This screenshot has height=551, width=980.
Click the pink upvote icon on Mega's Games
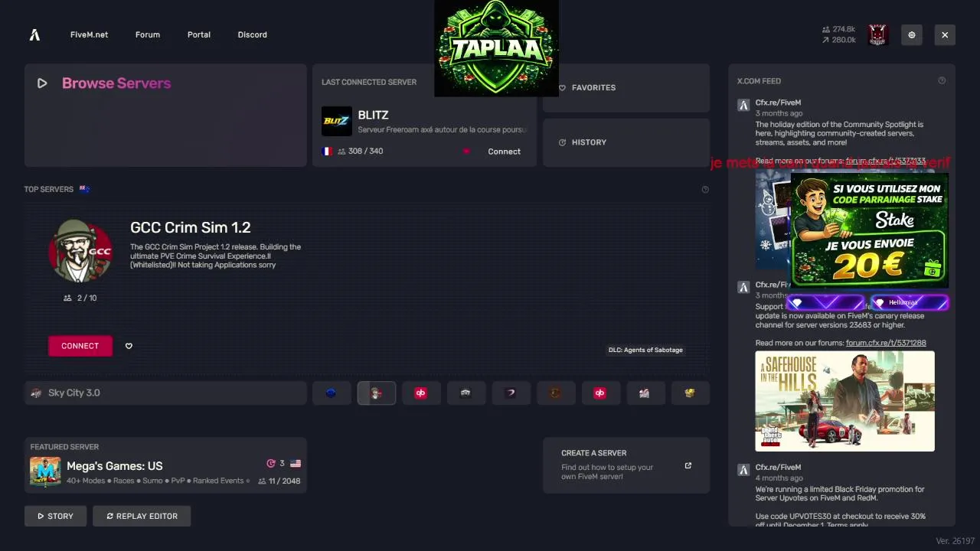pos(270,464)
